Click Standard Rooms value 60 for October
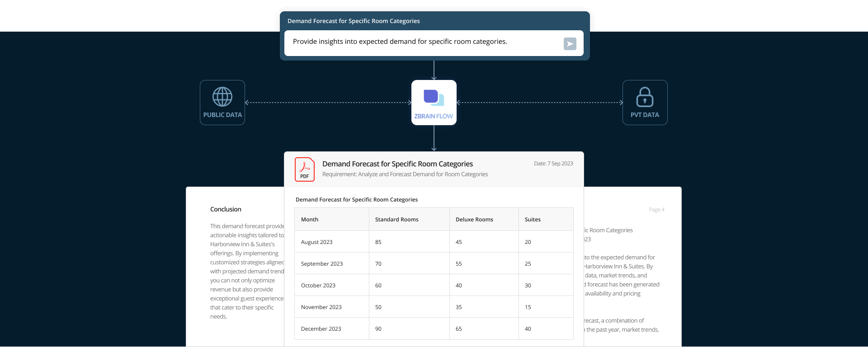868x347 pixels. (378, 286)
